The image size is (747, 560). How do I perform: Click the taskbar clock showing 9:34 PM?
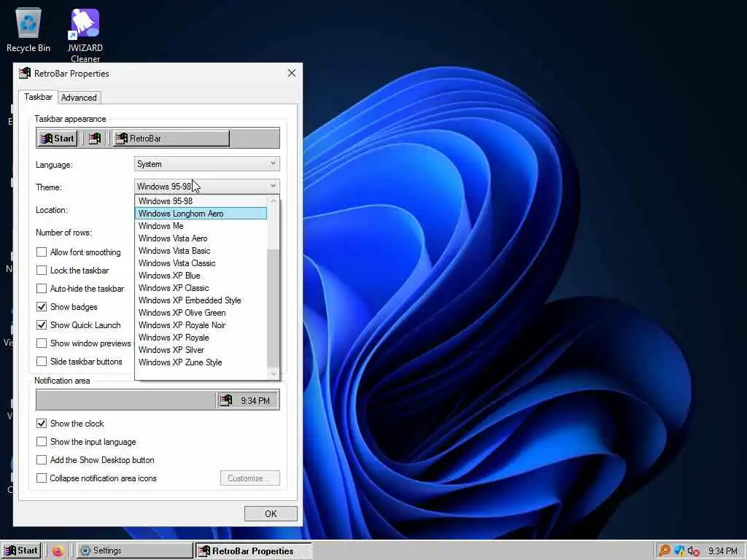click(x=722, y=551)
